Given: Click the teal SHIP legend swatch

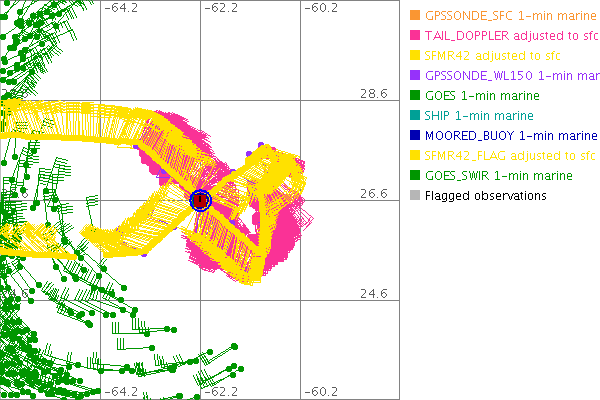Looking at the screenshot, I should click(x=414, y=116).
